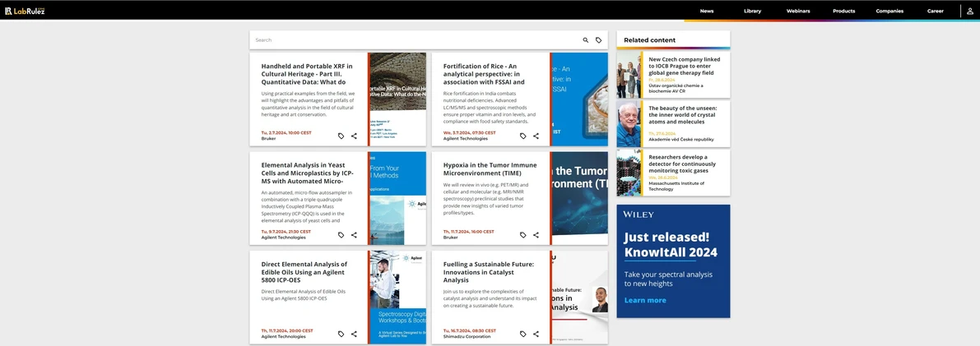Viewport: 980px width, 346px height.
Task: Click tag icon on Fuelling a Sustainable Future card
Action: tap(523, 334)
